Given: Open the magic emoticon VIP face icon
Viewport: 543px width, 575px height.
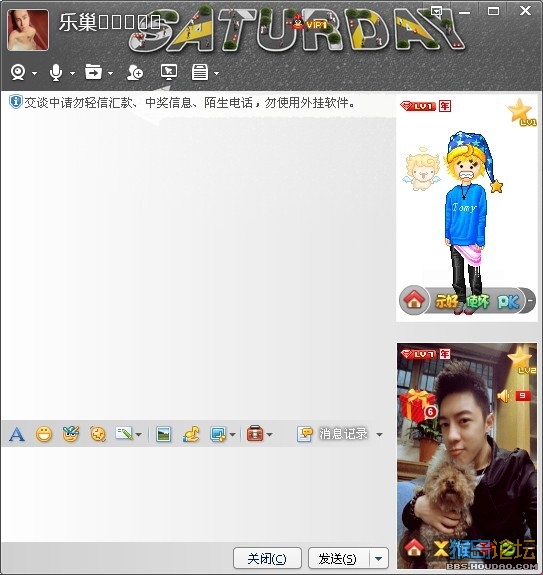Looking at the screenshot, I should [x=71, y=434].
